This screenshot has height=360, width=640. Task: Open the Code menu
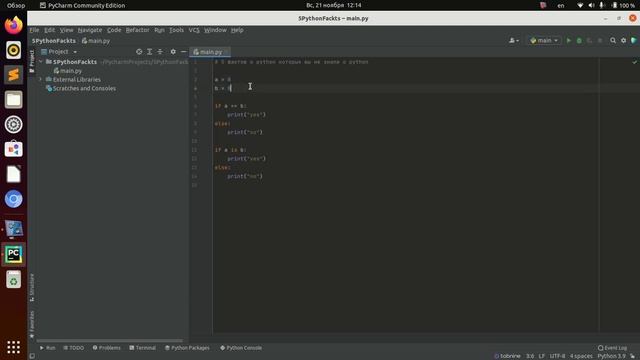click(x=114, y=30)
